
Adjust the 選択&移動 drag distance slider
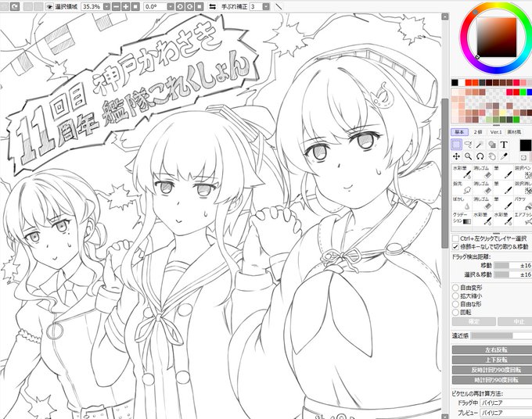click(513, 274)
